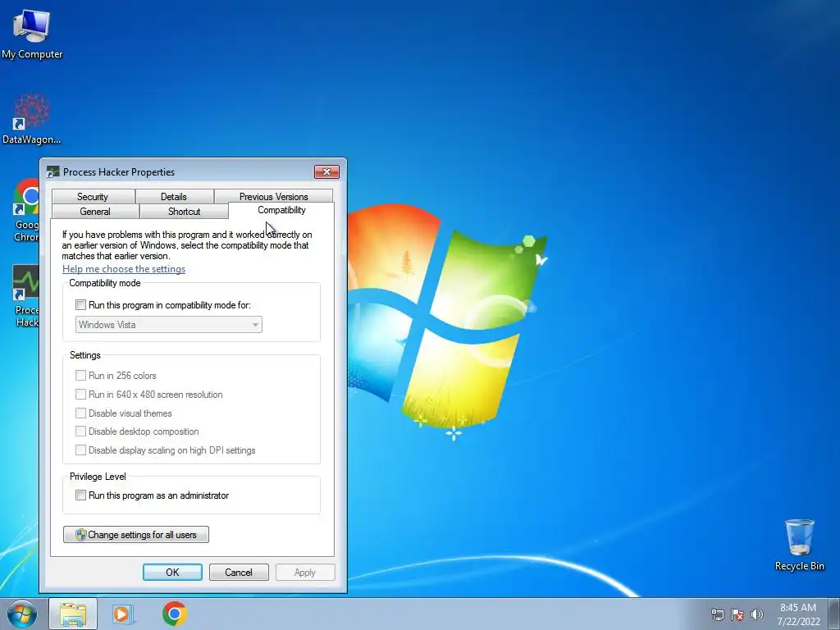The width and height of the screenshot is (840, 630).
Task: Launch Chrome from the taskbar
Action: coord(175,614)
